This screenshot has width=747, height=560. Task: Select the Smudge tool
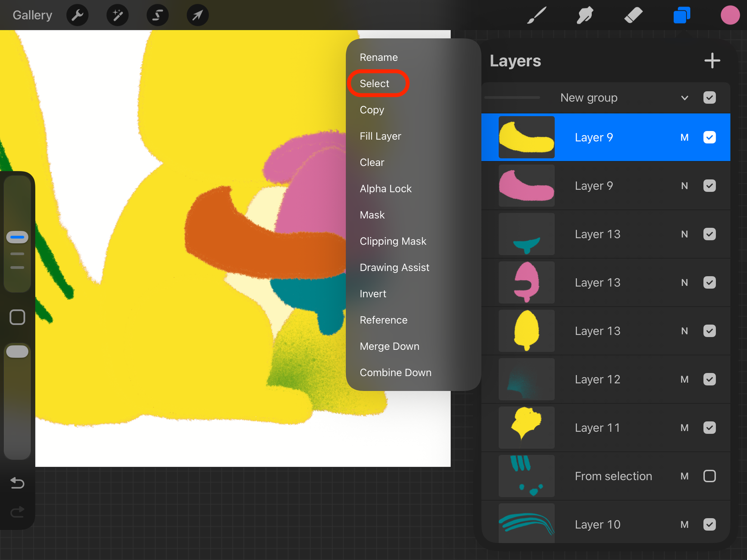coord(585,15)
